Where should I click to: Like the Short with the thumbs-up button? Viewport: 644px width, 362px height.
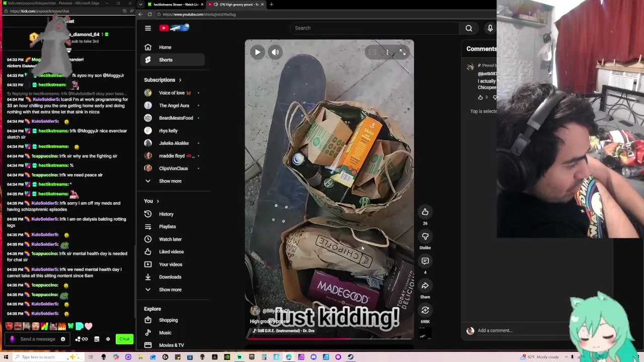coord(425,212)
